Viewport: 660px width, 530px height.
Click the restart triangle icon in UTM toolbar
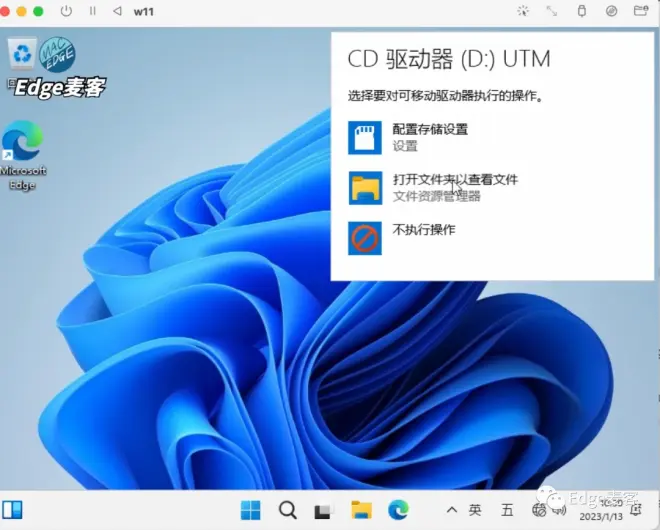tap(117, 11)
